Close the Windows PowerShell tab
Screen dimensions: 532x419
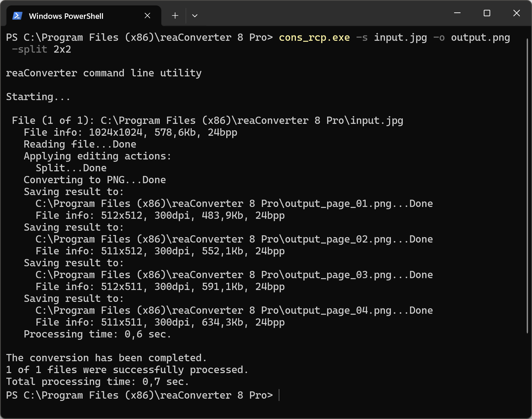[147, 16]
